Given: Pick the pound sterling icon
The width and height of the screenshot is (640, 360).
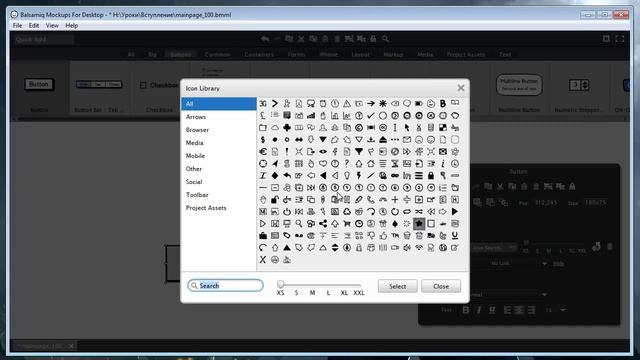Looking at the screenshot, I should (263, 116).
